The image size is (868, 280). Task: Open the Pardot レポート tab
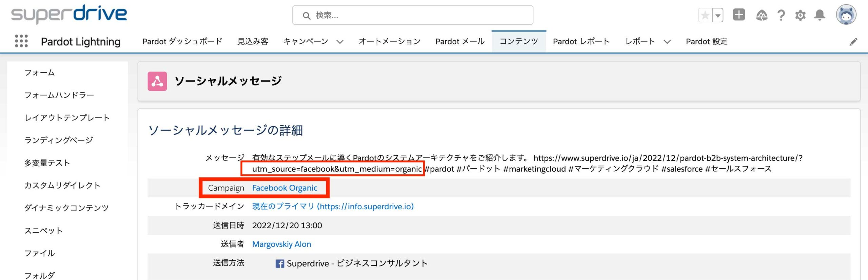coord(581,41)
